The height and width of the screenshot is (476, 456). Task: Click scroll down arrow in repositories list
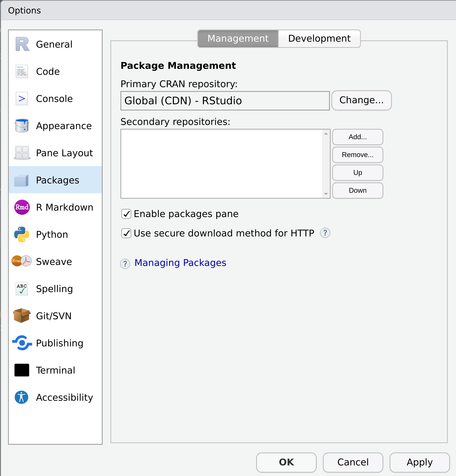click(326, 194)
